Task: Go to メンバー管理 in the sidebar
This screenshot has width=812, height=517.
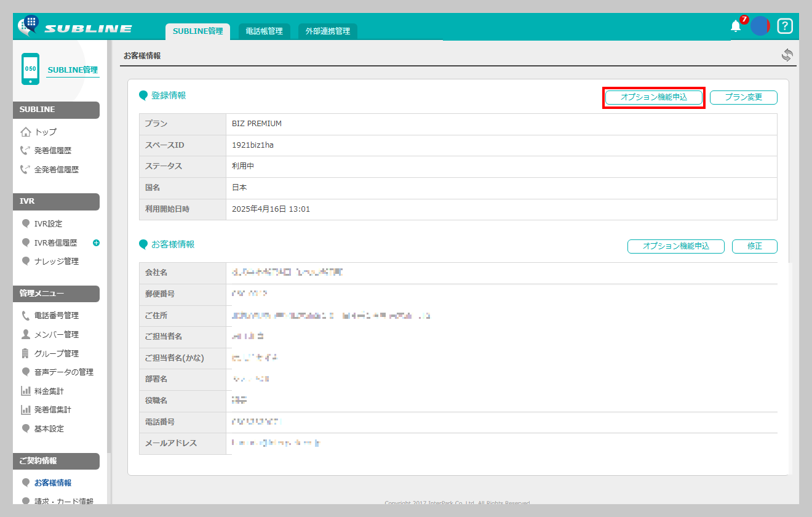Action: (x=57, y=334)
